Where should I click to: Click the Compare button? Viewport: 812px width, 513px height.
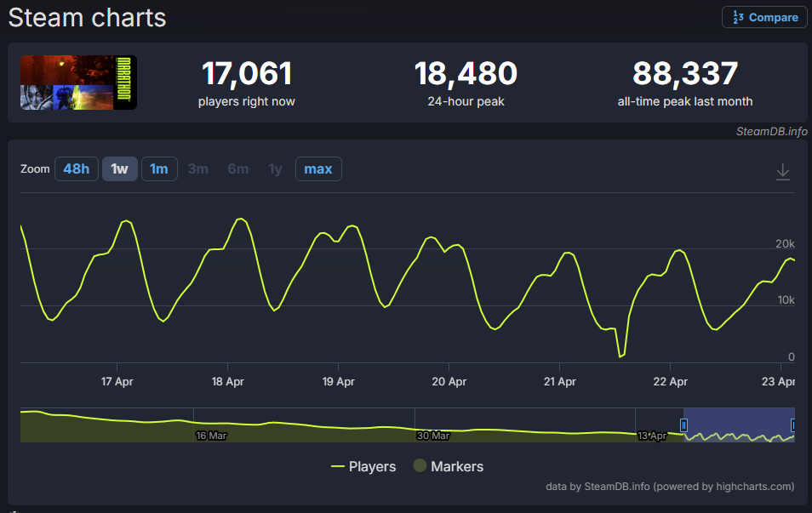coord(764,17)
